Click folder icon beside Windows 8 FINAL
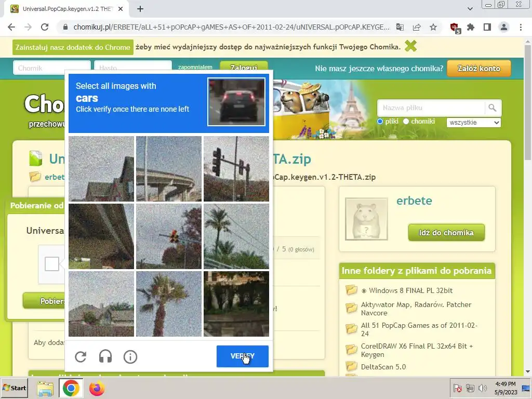This screenshot has width=532, height=399. pos(351,290)
